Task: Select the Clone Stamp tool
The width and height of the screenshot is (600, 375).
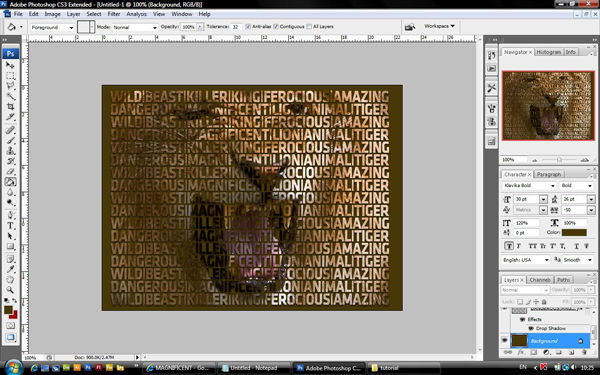Action: pos(10,151)
